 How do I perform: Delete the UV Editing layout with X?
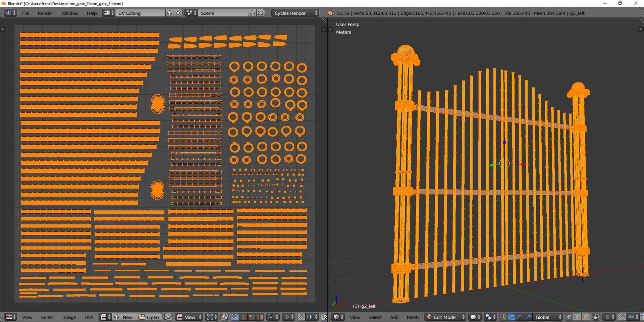[178, 13]
